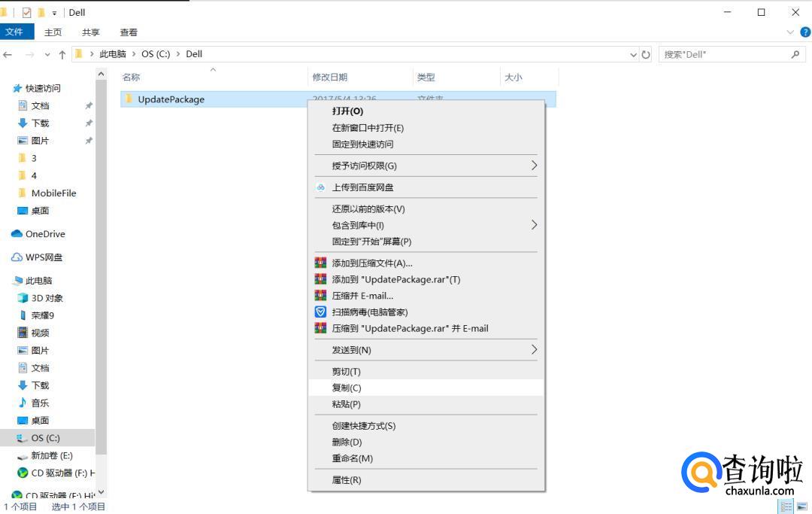Select 快速访问 in navigation pane

tap(43, 88)
